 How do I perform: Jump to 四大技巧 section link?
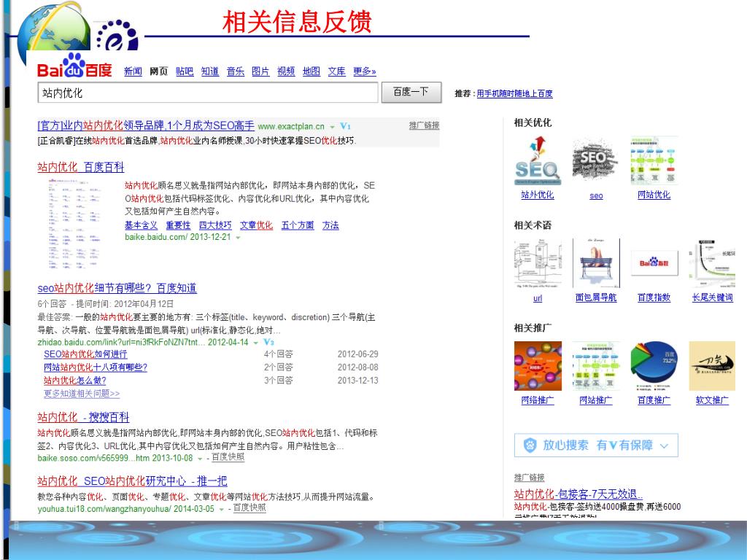[x=215, y=225]
